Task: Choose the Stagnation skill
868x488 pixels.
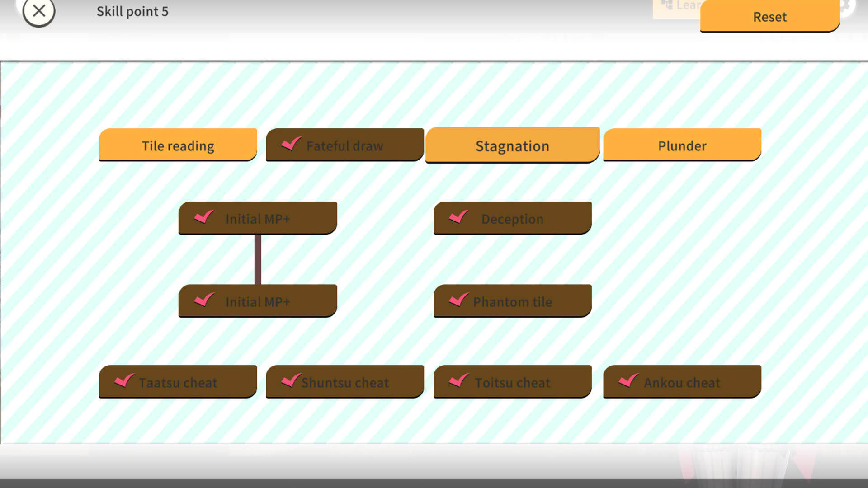Action: (x=513, y=145)
